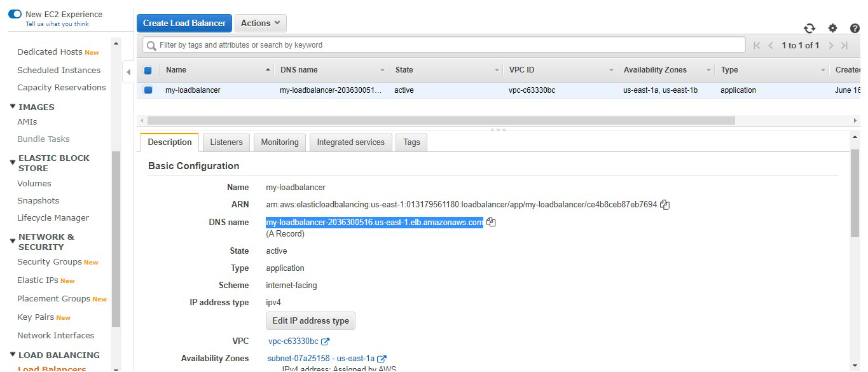
Task: Collapse the left navigation pane
Action: tap(128, 72)
